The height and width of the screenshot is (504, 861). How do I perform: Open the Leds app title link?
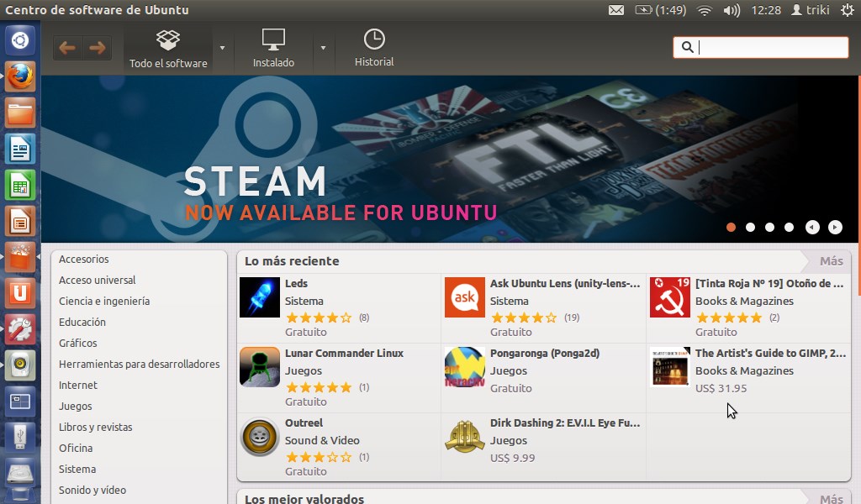click(296, 284)
